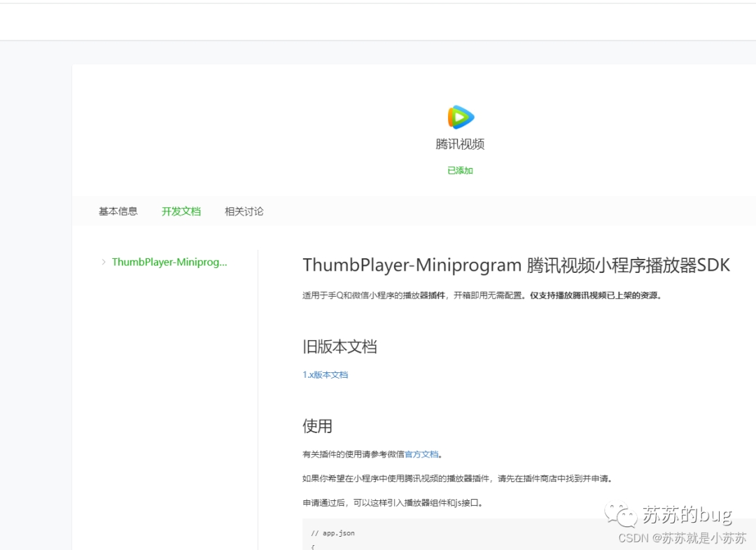Follow the 官方文档 link

421,454
